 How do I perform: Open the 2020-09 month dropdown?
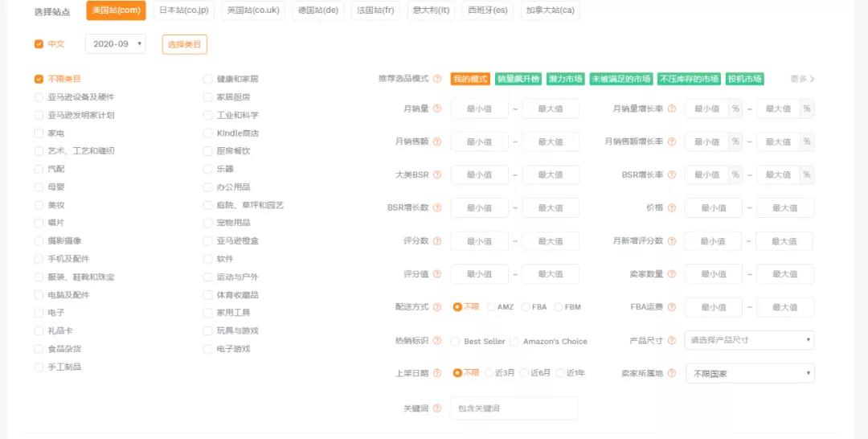[x=116, y=44]
